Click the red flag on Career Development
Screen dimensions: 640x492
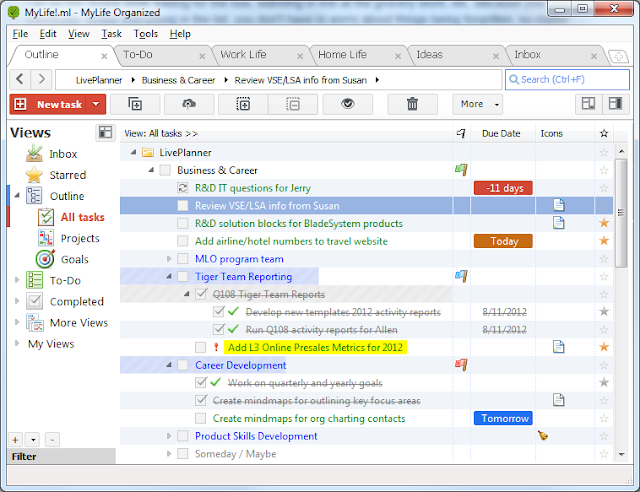[461, 365]
